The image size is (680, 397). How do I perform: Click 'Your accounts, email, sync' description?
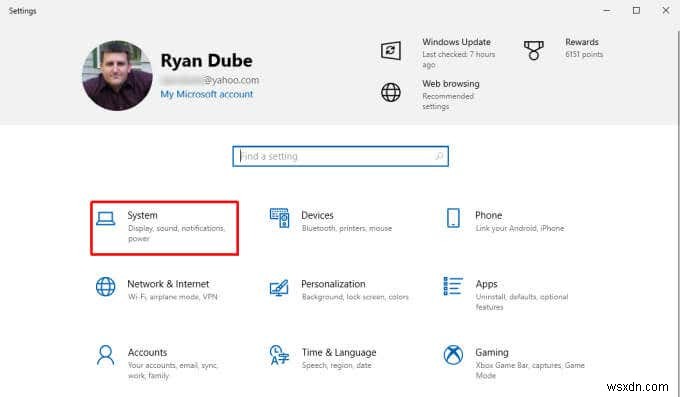(173, 371)
